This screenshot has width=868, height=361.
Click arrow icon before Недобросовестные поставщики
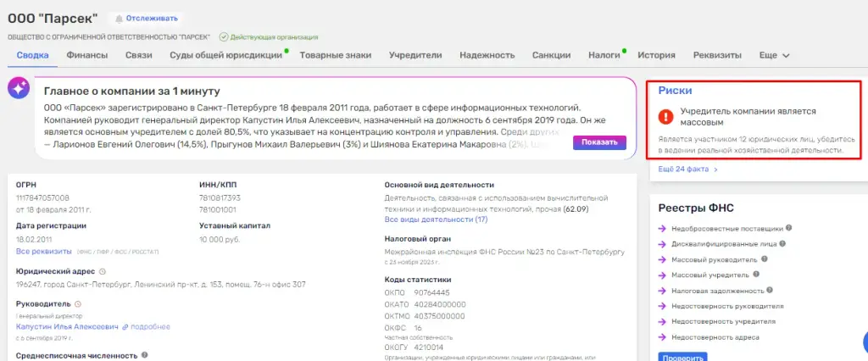pos(662,228)
